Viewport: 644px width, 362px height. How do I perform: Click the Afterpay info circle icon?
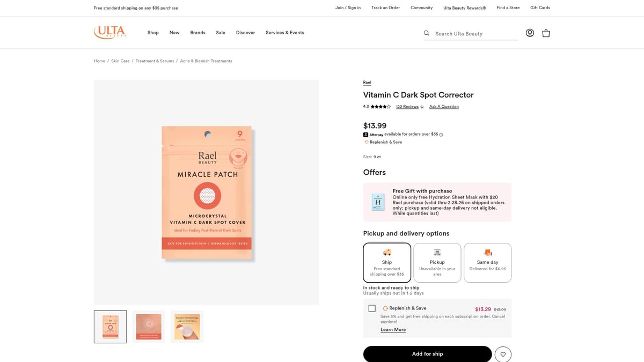tap(440, 134)
